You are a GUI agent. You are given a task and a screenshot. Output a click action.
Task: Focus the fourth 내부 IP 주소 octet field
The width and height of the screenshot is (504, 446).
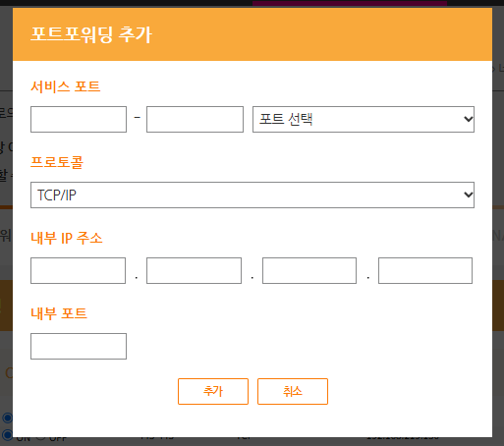[425, 270]
